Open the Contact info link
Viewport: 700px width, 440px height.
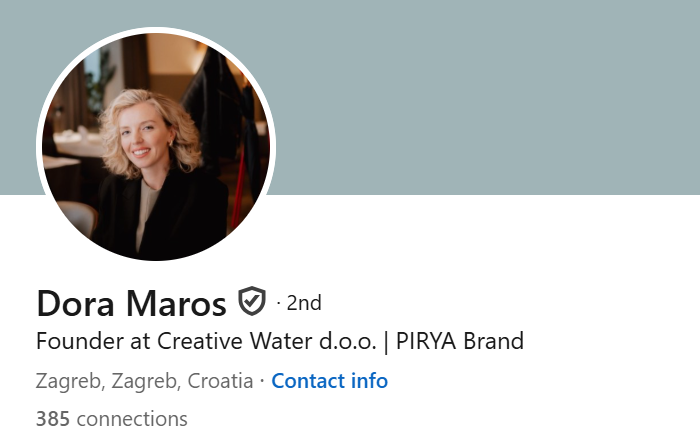tap(329, 381)
